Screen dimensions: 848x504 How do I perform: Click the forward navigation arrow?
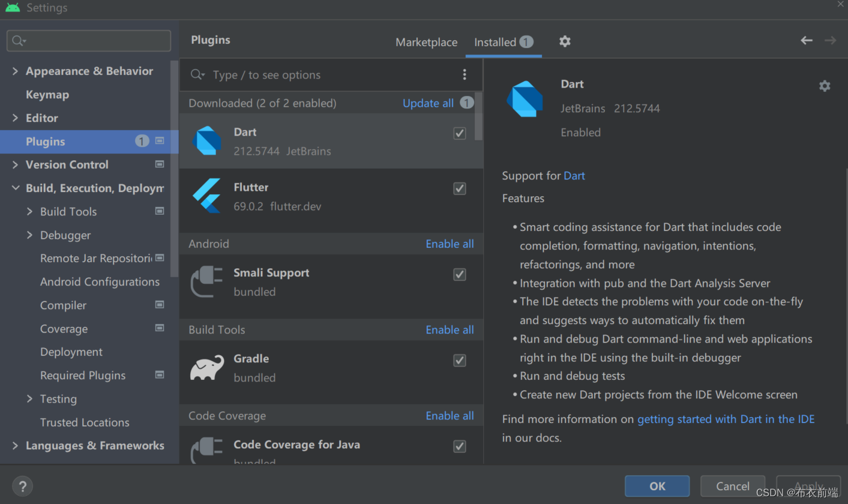831,40
